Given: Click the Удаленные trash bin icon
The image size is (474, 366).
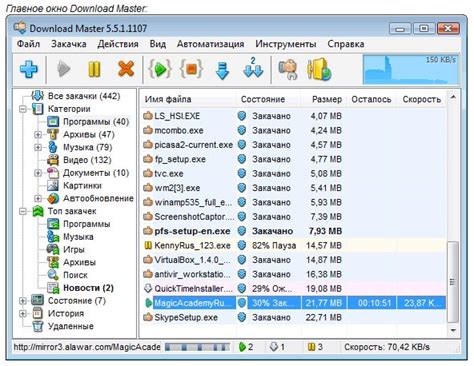Looking at the screenshot, I should point(38,326).
